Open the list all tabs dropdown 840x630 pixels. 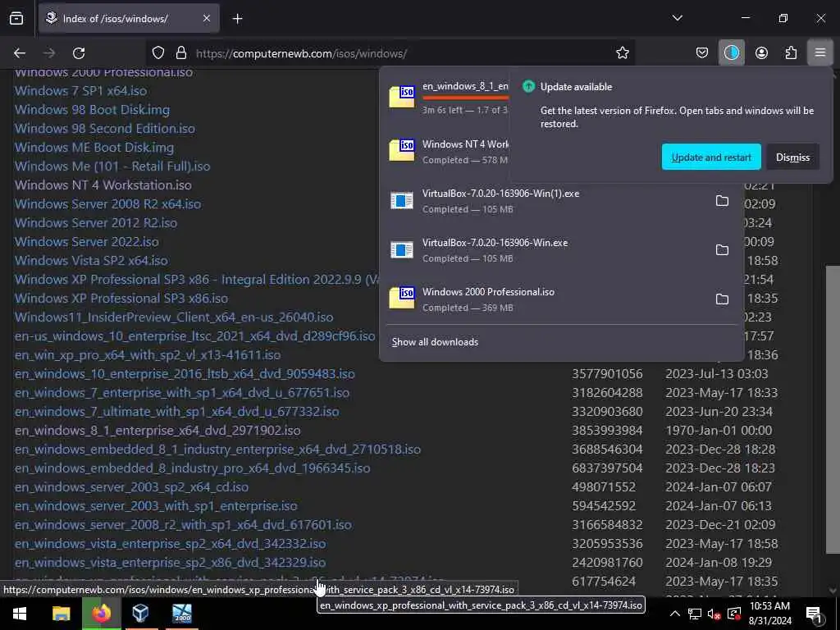click(x=677, y=18)
